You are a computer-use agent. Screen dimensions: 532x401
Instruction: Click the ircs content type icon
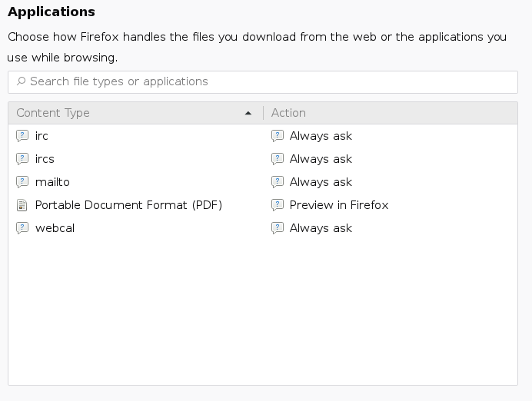point(22,159)
